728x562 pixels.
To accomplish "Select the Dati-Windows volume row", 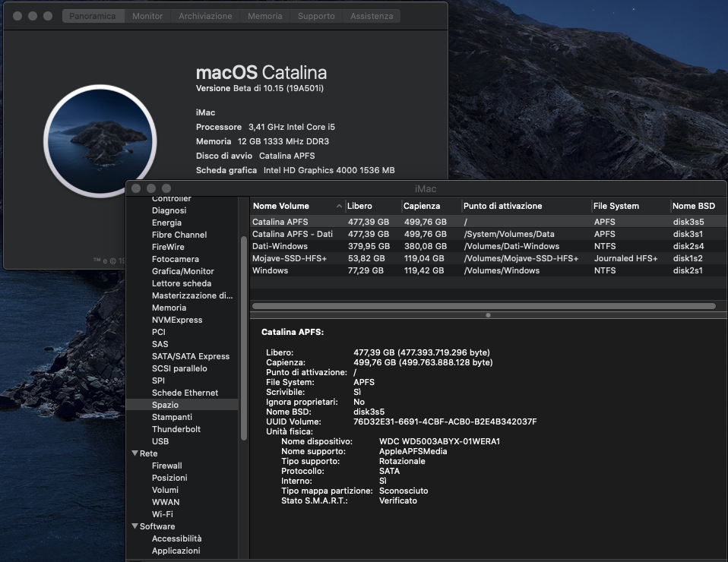I will tap(488, 246).
